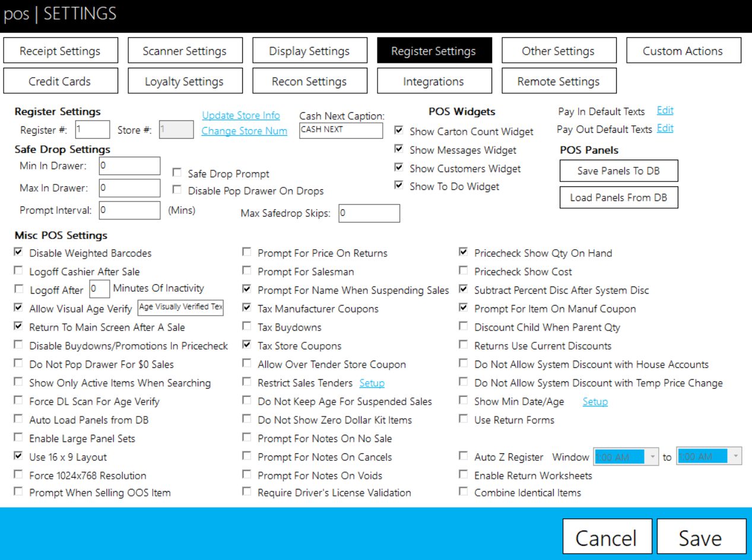Switch to Scanner Settings tab
The width and height of the screenshot is (752, 560).
(185, 51)
